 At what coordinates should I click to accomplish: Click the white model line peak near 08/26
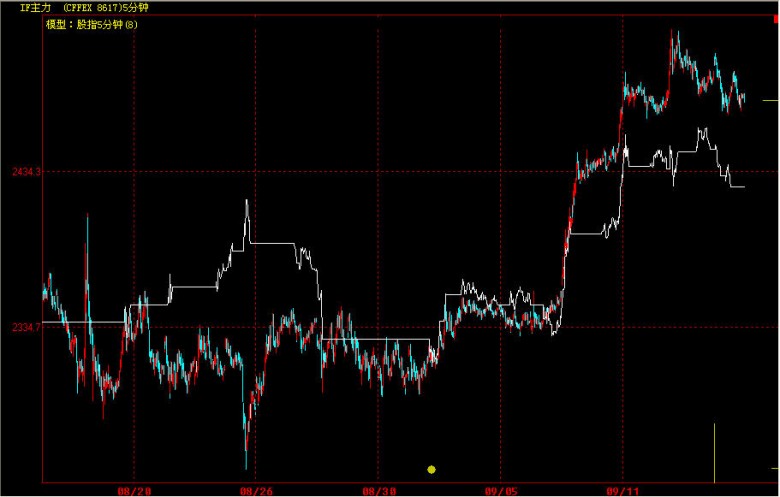(x=246, y=202)
